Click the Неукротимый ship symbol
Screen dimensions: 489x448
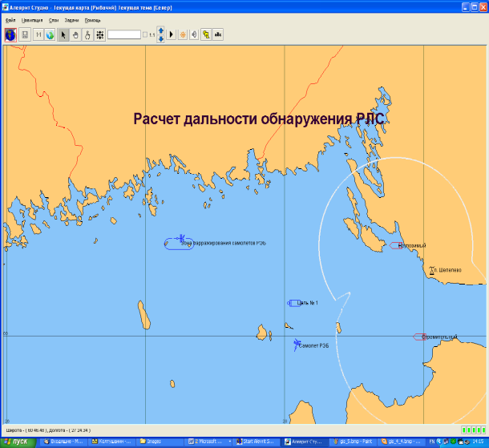(x=395, y=246)
